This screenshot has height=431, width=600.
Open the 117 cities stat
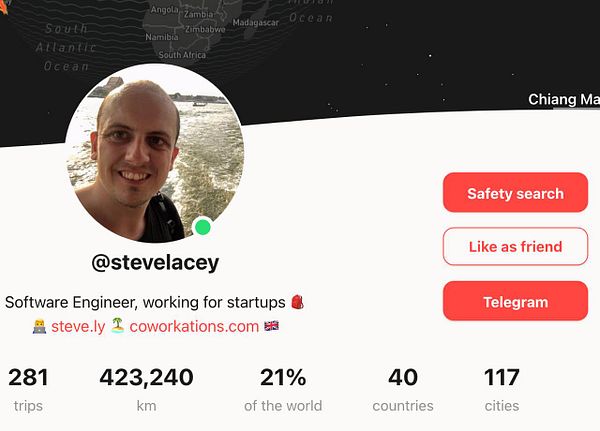pos(502,389)
